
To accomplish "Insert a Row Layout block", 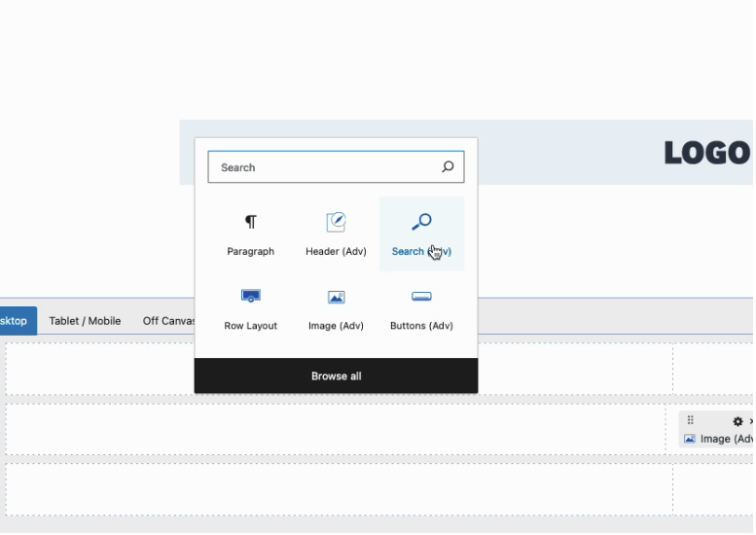I will [250, 308].
